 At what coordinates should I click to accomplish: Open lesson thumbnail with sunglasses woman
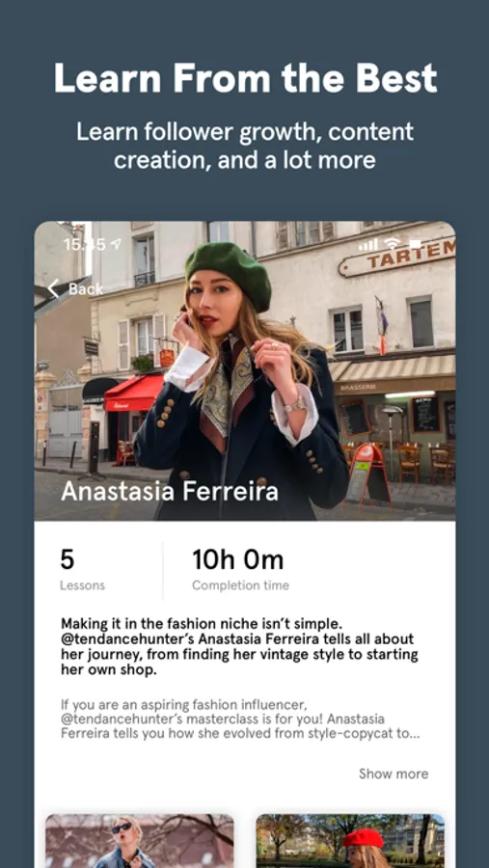pos(140,840)
